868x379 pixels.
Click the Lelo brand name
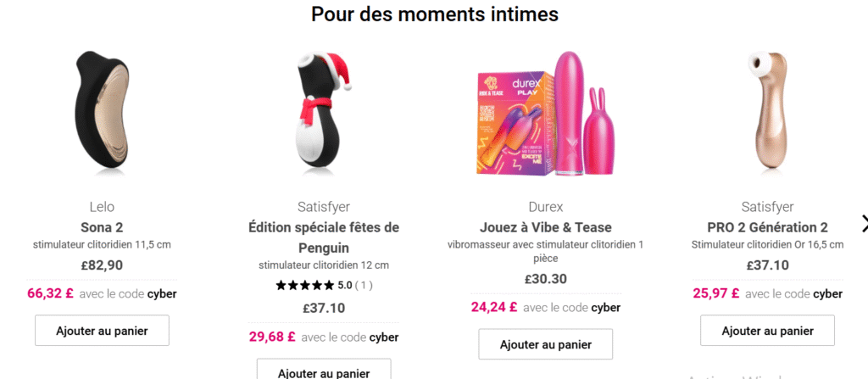[x=102, y=207]
